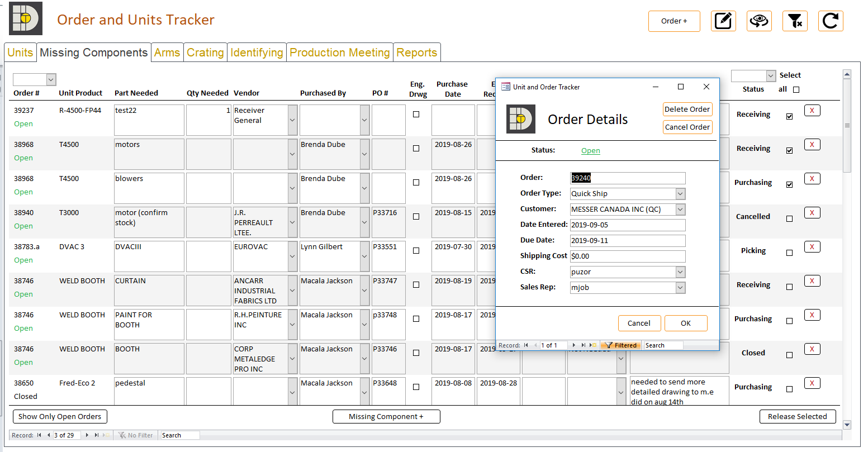Uncheck select box for 39237 Receiving row
Image resolution: width=868 pixels, height=452 pixels.
pos(789,117)
